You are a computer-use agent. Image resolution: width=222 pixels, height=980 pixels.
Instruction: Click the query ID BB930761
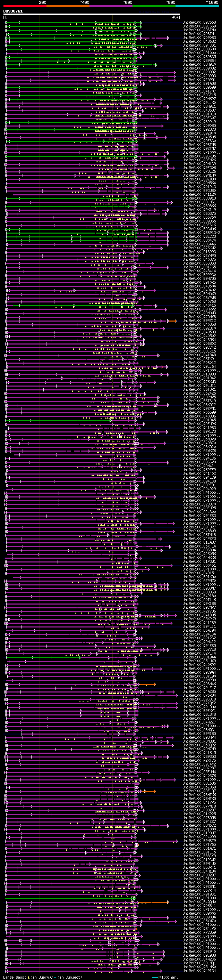pos(13,11)
